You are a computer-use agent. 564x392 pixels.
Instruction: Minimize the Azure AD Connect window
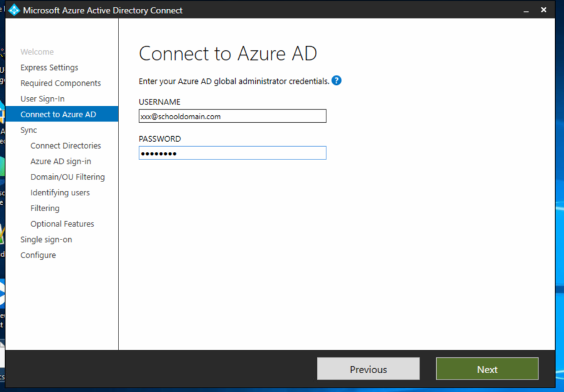click(x=526, y=11)
